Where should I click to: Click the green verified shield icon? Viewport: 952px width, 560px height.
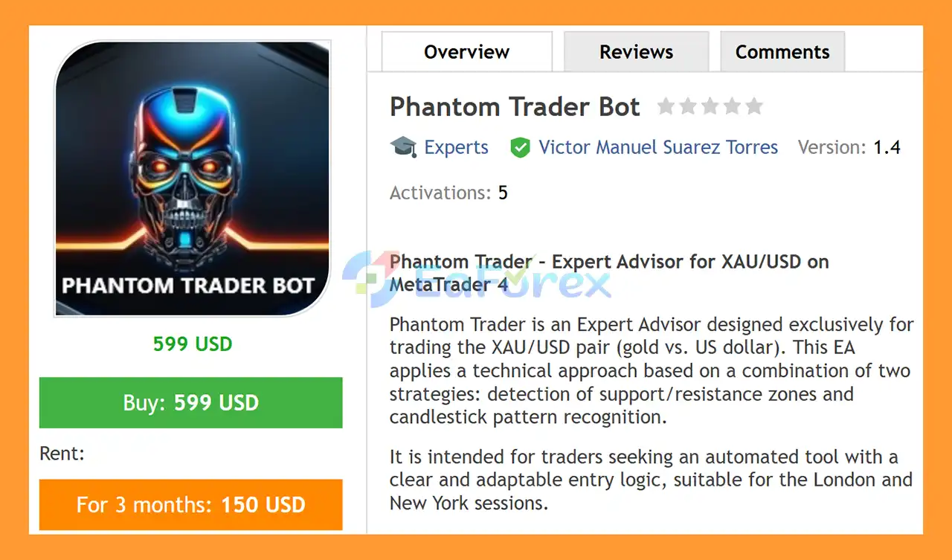point(520,147)
